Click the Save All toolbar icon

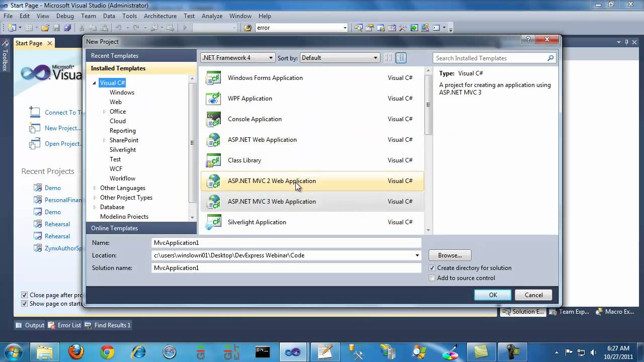[67, 28]
